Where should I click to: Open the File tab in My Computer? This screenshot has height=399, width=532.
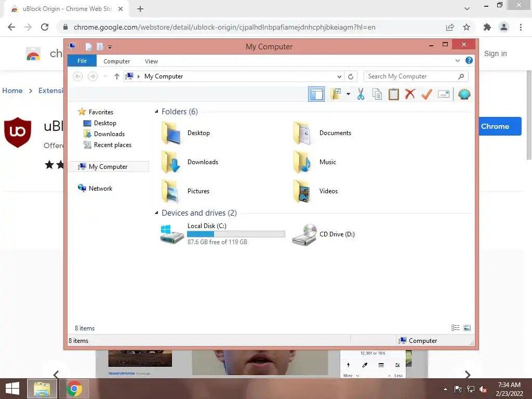tap(82, 61)
